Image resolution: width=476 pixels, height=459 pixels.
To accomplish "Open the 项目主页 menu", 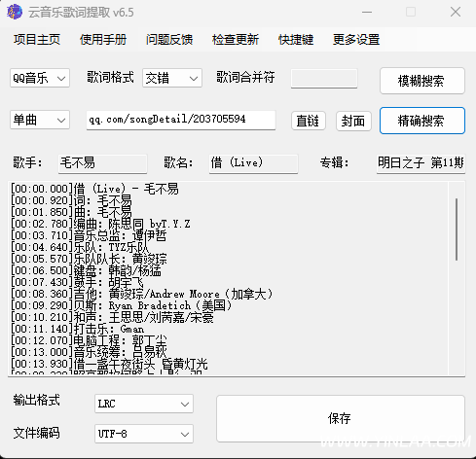I will point(37,40).
